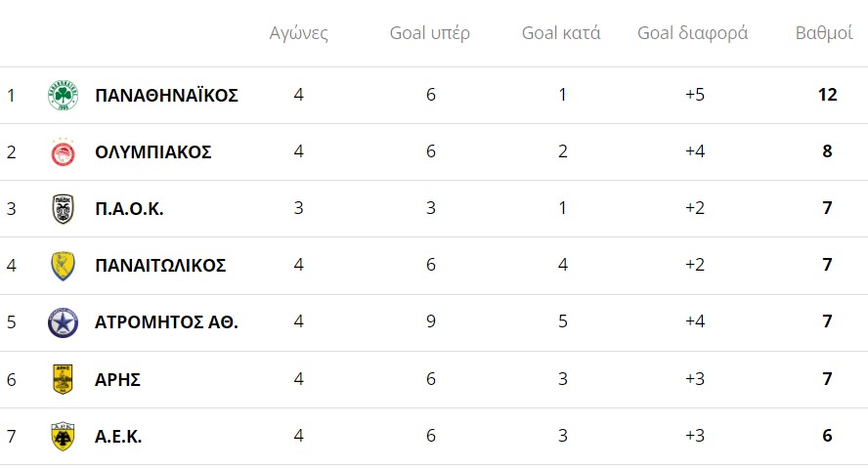
Task: Click the Panetolikos yellow-blue shield logo
Action: coord(63,266)
